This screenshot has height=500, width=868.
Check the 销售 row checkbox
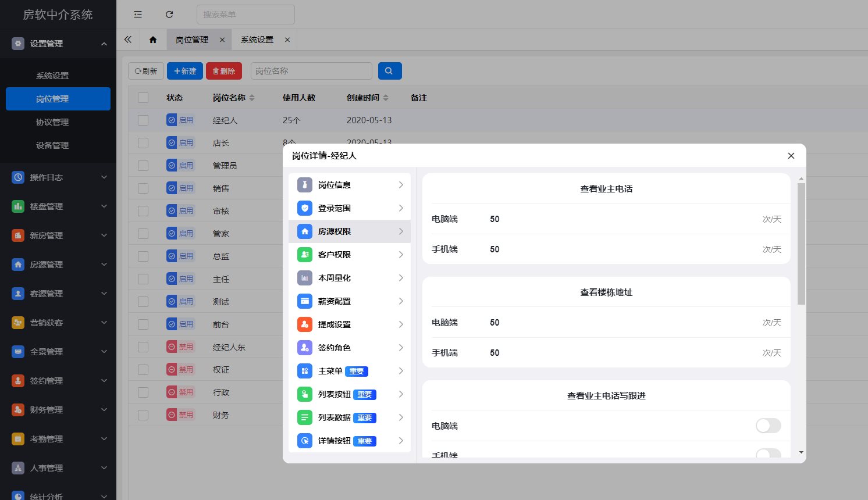(143, 188)
